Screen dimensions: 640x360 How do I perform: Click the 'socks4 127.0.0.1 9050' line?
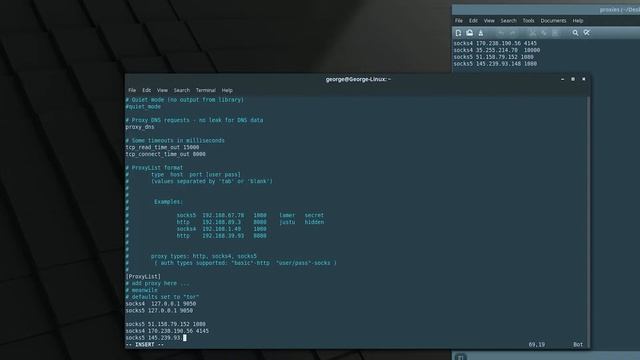(160, 304)
